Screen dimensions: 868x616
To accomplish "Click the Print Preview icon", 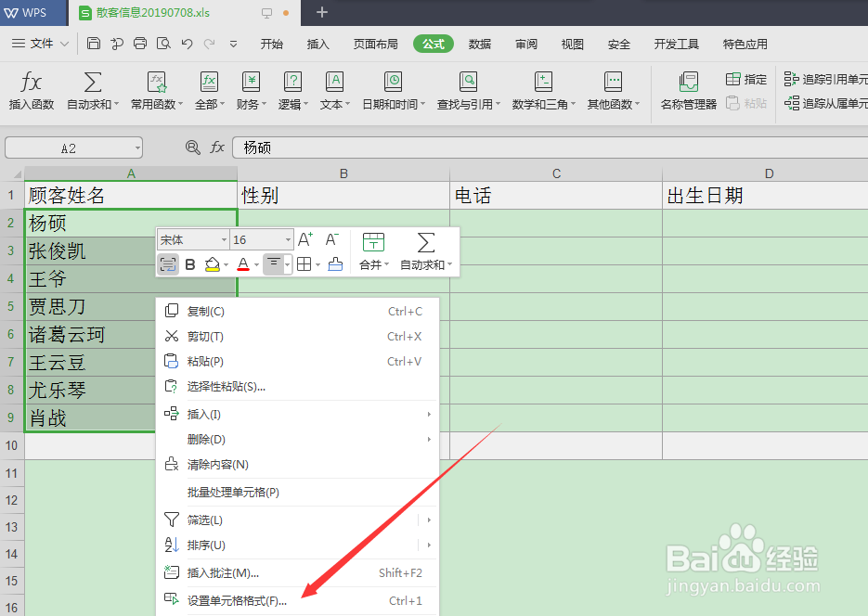I will tap(163, 44).
